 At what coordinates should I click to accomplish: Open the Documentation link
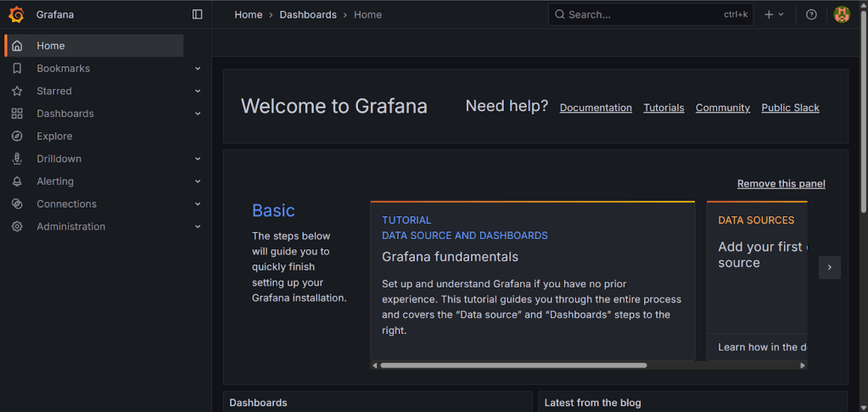[596, 108]
